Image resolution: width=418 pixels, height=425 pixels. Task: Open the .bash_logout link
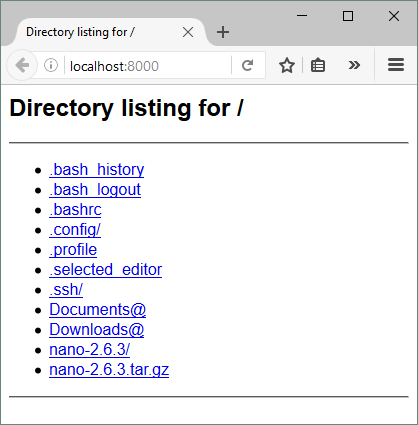point(95,190)
